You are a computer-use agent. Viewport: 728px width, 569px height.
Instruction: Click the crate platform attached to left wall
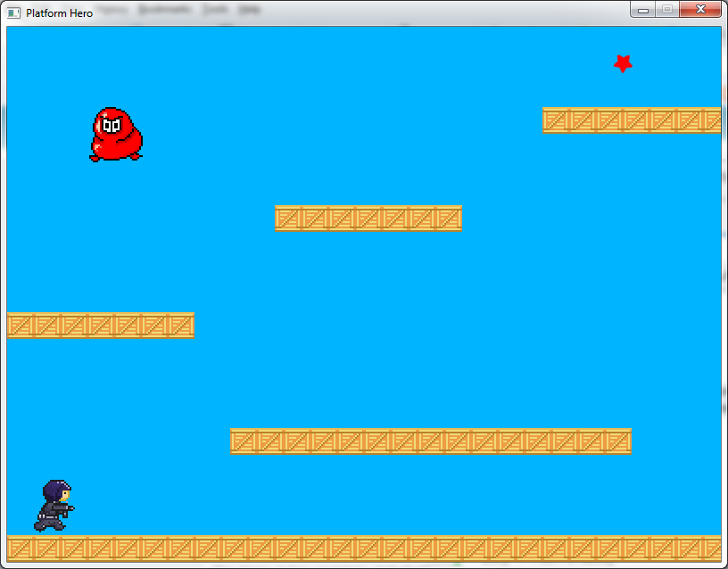coord(100,326)
